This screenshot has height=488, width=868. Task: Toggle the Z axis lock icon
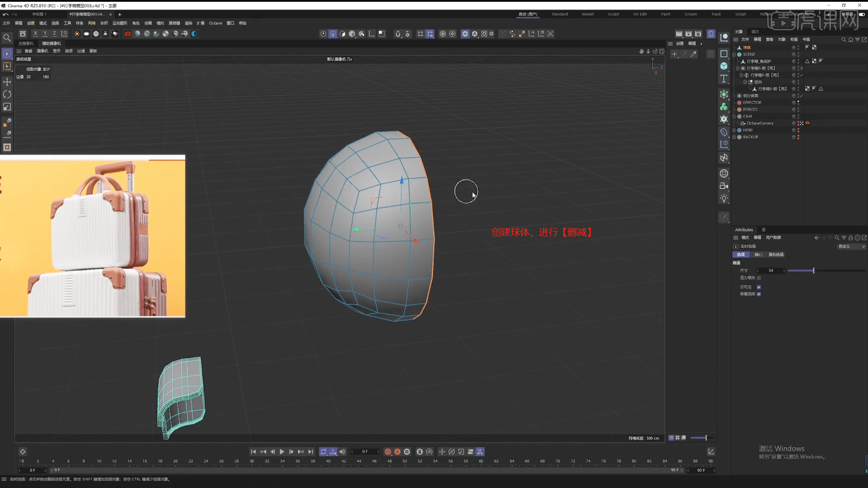(54, 34)
